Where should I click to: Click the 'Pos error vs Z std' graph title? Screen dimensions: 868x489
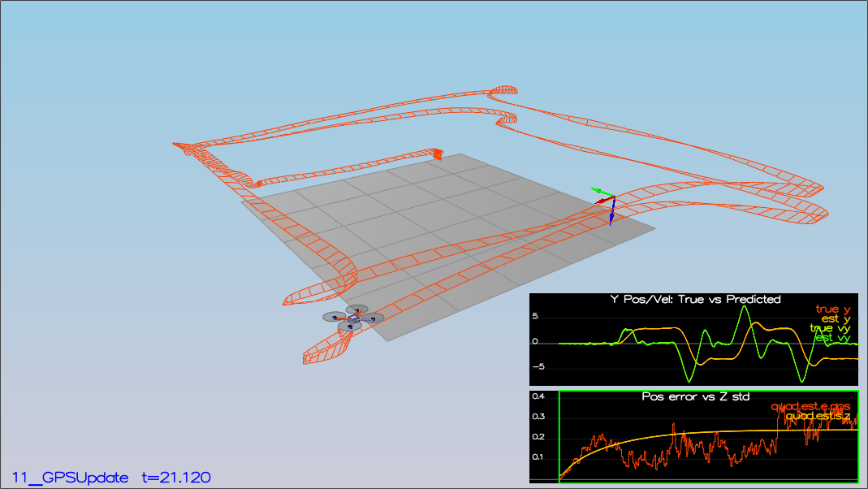[x=695, y=396]
